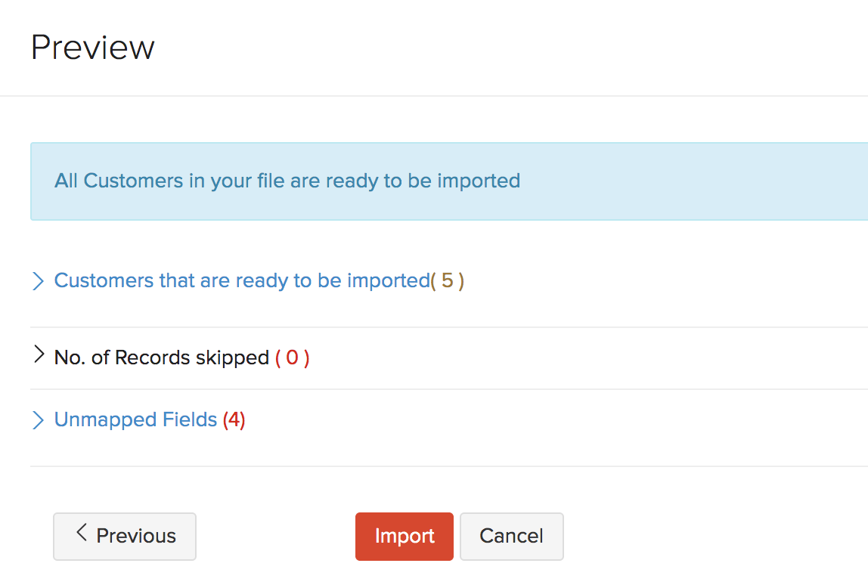The width and height of the screenshot is (868, 588).
Task: Click the unmapped fields count (4)
Action: coord(234,420)
